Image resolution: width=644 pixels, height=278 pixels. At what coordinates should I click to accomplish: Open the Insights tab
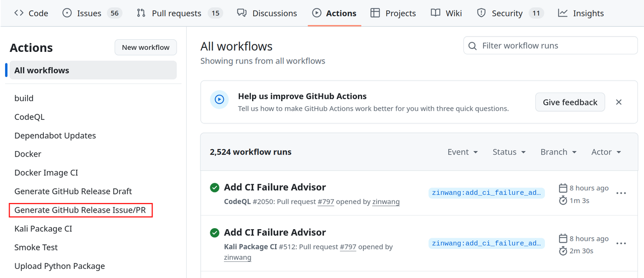581,13
